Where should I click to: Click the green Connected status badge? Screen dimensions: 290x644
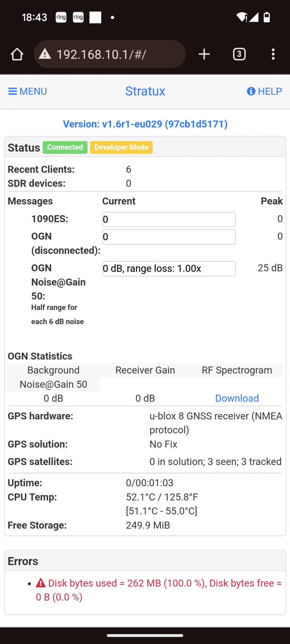click(65, 147)
